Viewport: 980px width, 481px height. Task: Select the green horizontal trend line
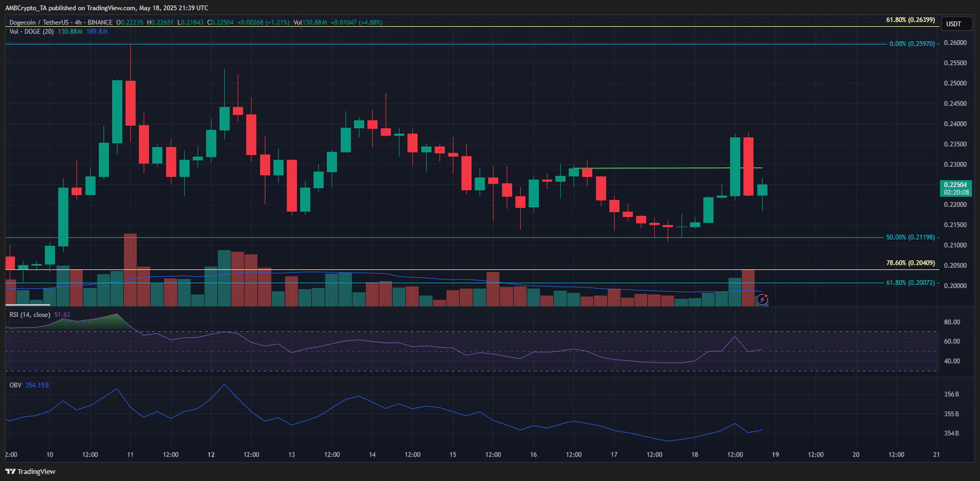(668, 168)
